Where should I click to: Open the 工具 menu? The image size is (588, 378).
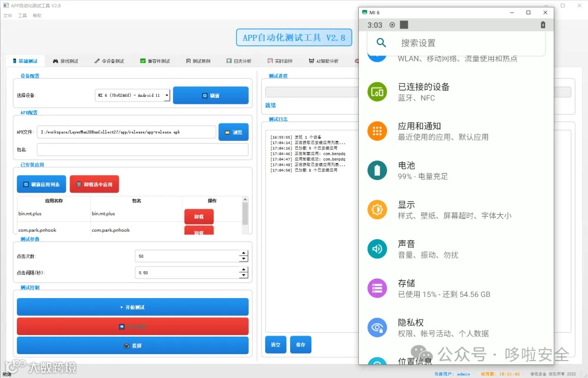click(x=21, y=15)
